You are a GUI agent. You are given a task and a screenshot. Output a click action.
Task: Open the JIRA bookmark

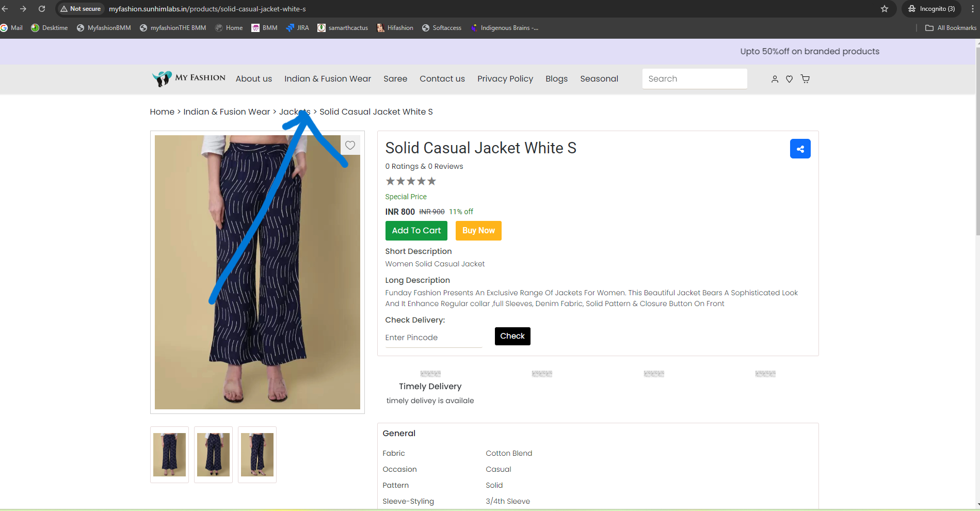297,28
